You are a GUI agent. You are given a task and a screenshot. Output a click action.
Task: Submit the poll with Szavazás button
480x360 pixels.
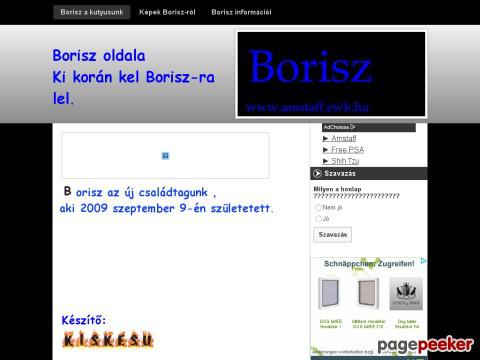click(x=332, y=235)
